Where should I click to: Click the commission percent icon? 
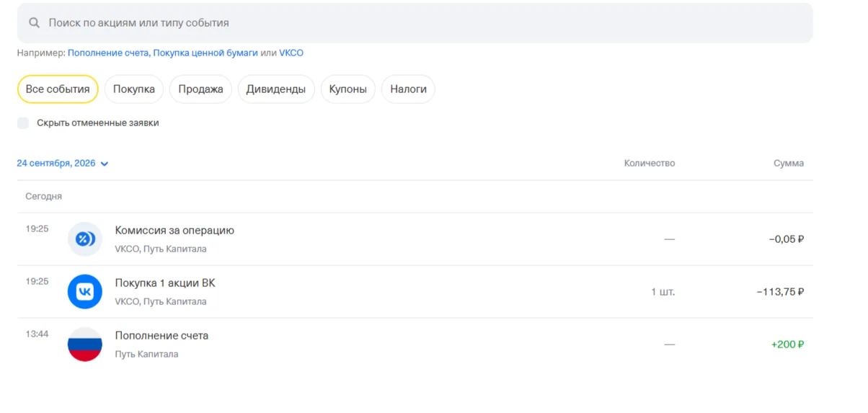pyautogui.click(x=85, y=239)
